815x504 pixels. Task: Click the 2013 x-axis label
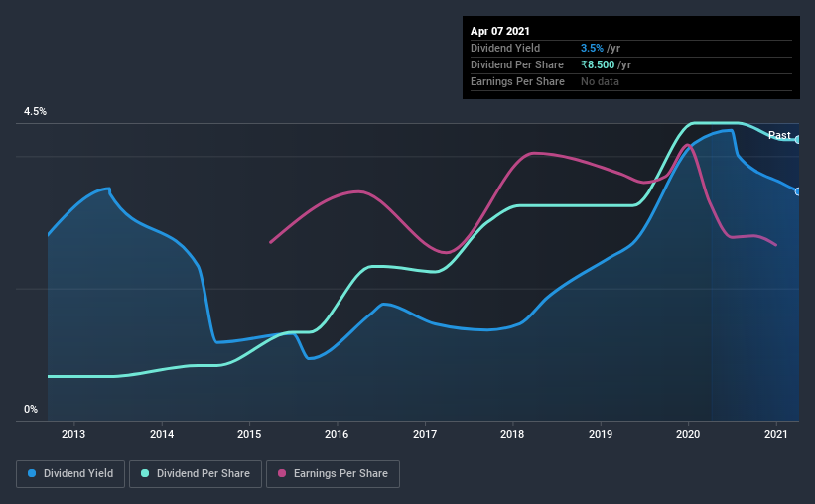point(73,434)
